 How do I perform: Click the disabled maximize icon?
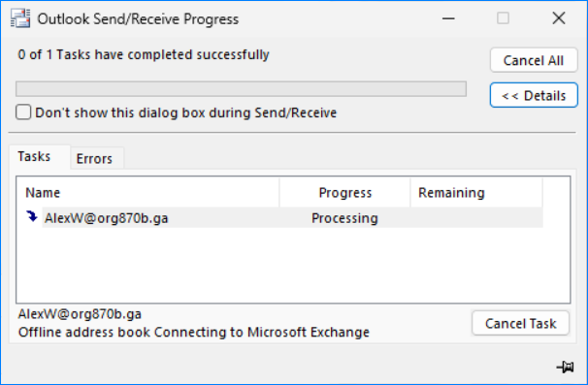pos(503,18)
